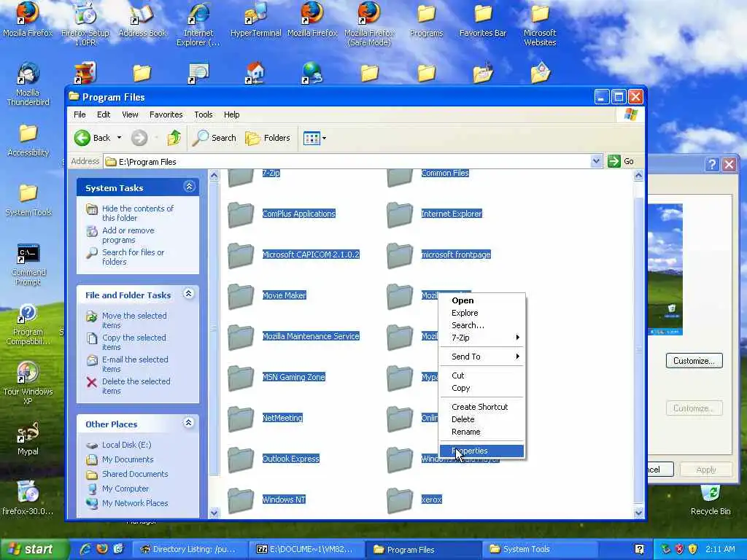Switch to the Directory Listing taskbar window
The height and width of the screenshot is (560, 747).
pos(190,550)
